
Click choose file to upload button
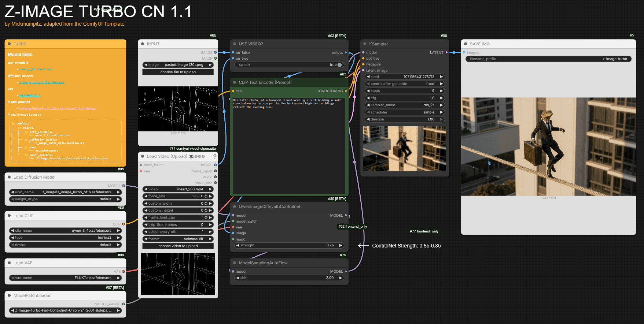178,72
